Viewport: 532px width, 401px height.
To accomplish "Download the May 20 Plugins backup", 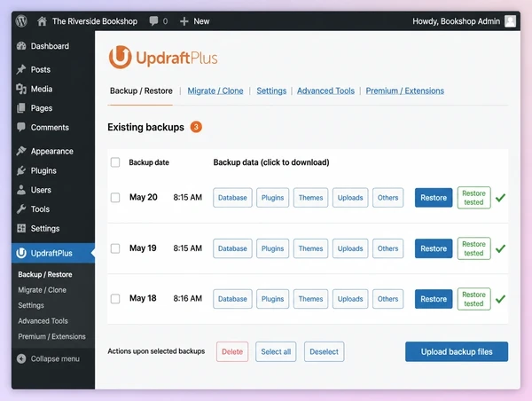I will coord(272,198).
